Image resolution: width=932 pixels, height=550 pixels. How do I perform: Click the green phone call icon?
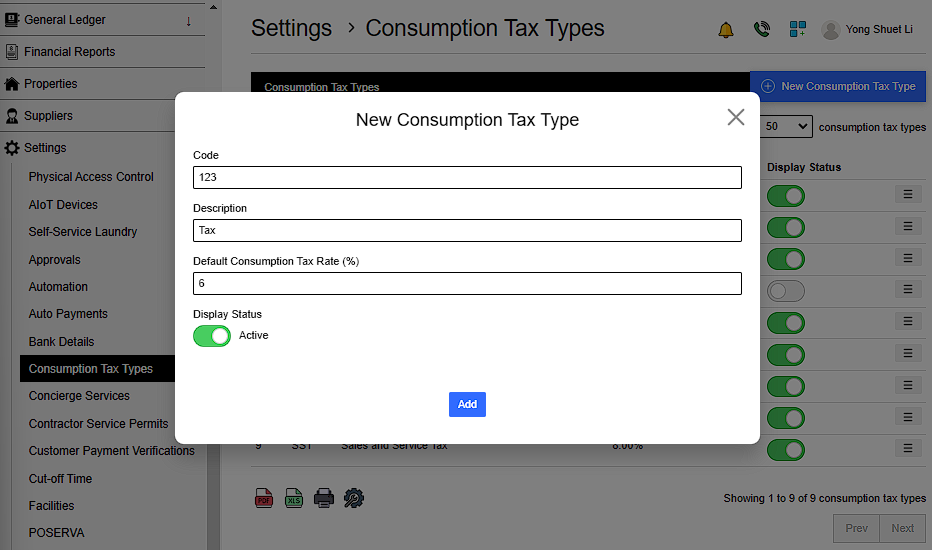pyautogui.click(x=762, y=30)
